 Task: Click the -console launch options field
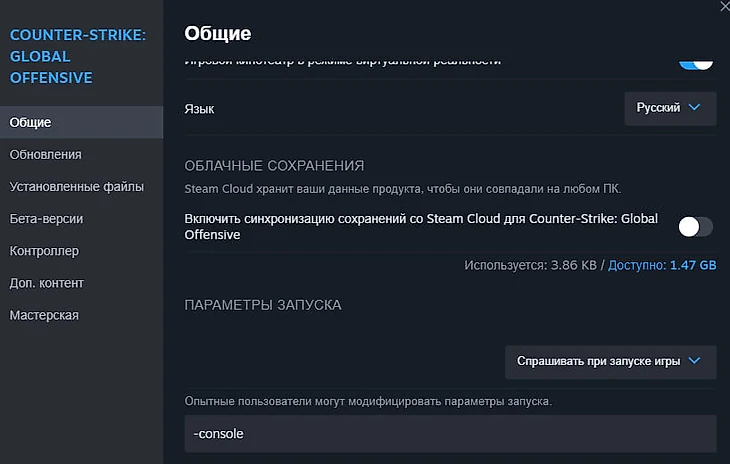[450, 434]
